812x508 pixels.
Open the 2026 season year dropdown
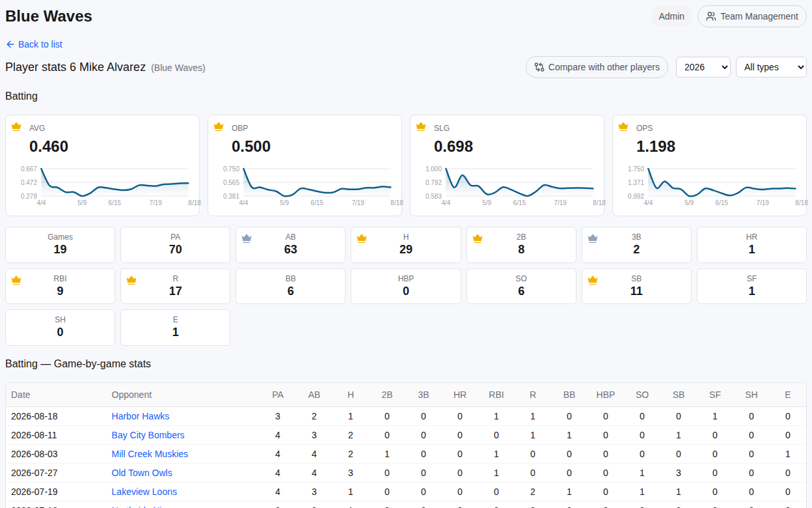point(703,67)
